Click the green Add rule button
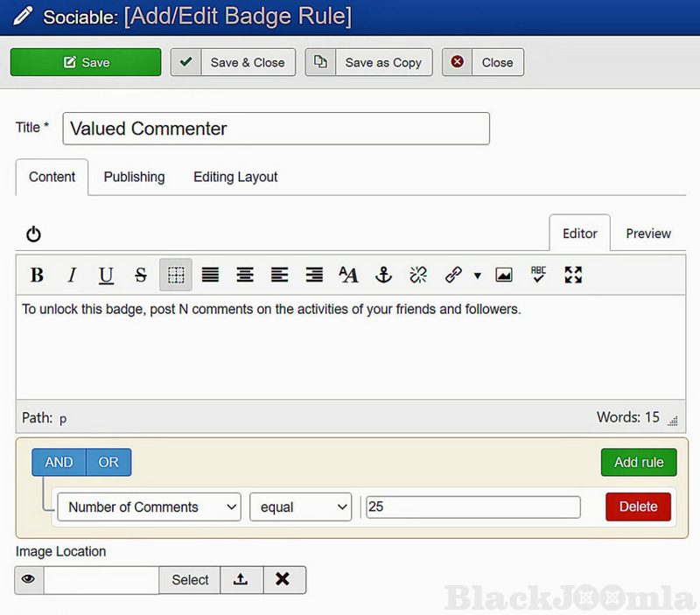Image resolution: width=700 pixels, height=615 pixels. [639, 462]
